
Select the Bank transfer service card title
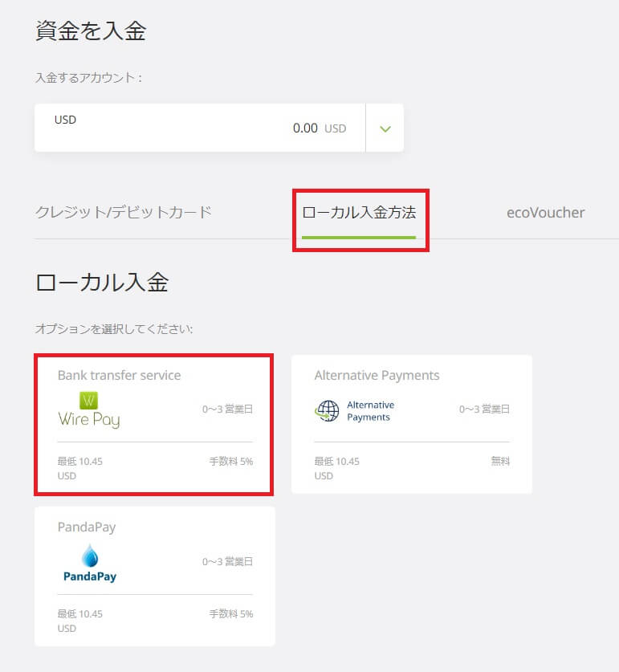tap(119, 376)
